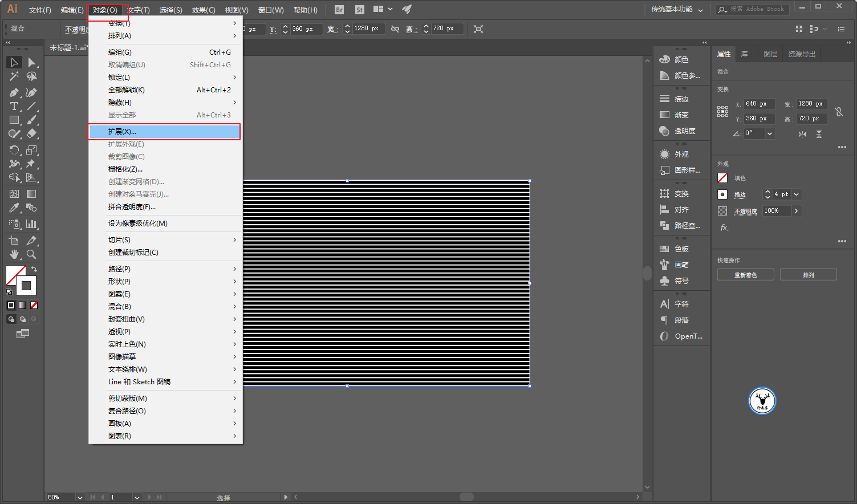Click the 描边 stroke swatch in Properties
The image size is (857, 504).
coord(722,194)
